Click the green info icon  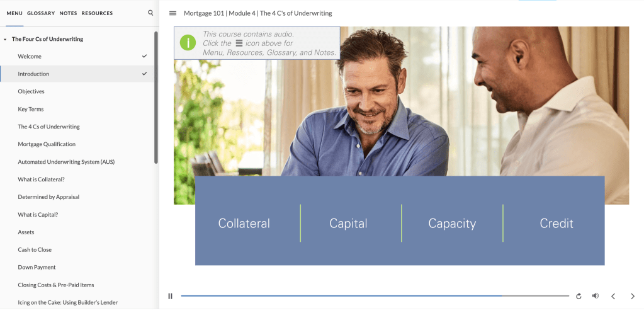tap(188, 43)
